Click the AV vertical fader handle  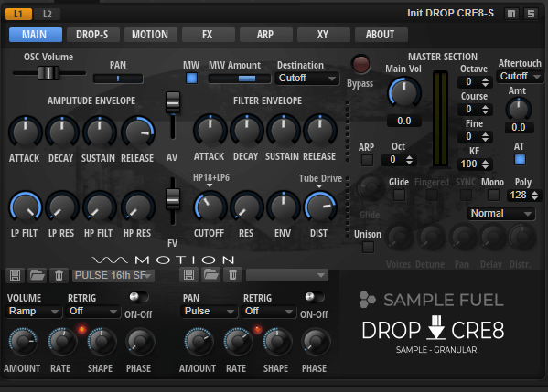tap(173, 102)
